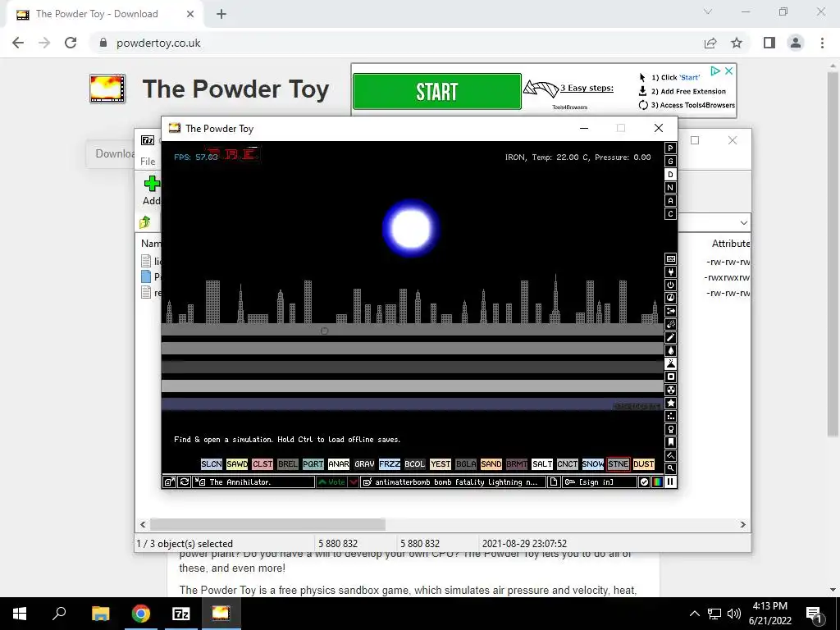
Task: Open the Powered Materials category icon
Action: [670, 285]
